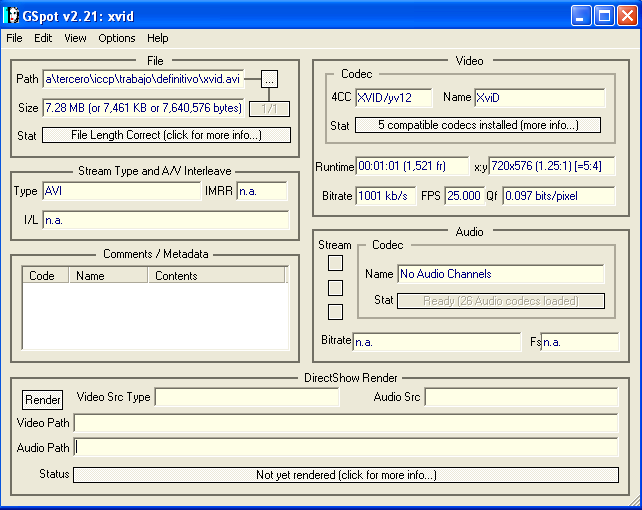Click '5 compatible codecs installed' button
Screen dimensions: 642x510
478,125
